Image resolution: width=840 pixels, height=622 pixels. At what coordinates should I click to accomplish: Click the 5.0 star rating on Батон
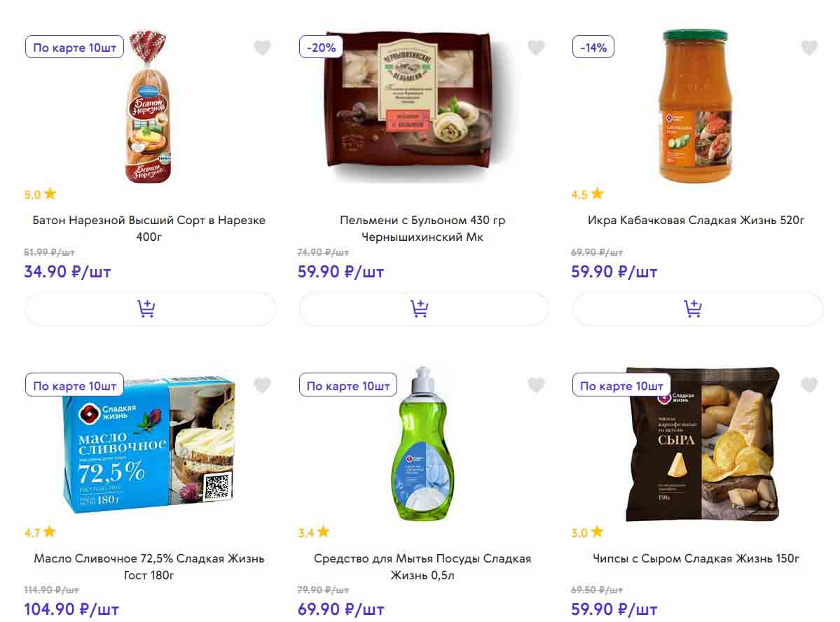40,195
